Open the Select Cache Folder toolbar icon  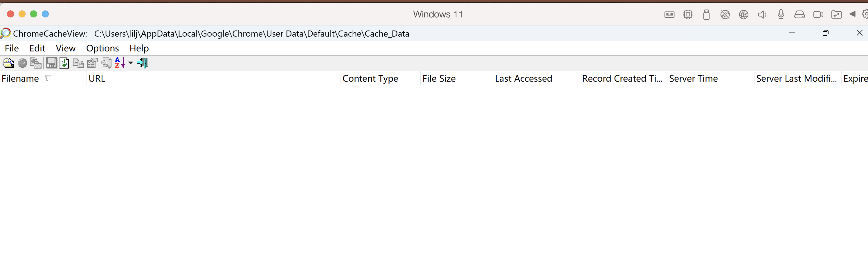pyautogui.click(x=8, y=63)
